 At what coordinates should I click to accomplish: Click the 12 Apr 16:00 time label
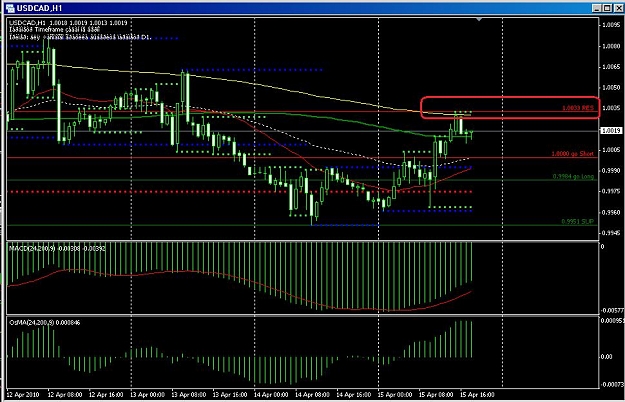click(106, 395)
